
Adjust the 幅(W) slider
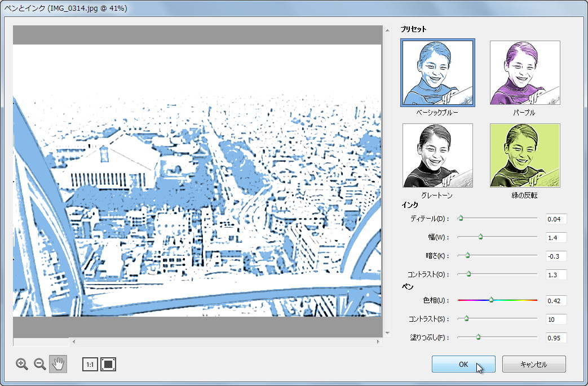480,237
